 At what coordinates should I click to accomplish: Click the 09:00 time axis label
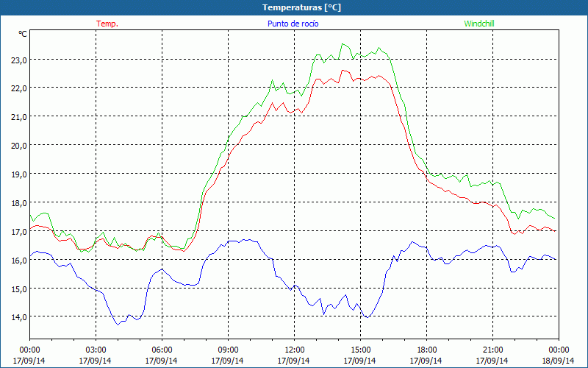[x=228, y=350]
